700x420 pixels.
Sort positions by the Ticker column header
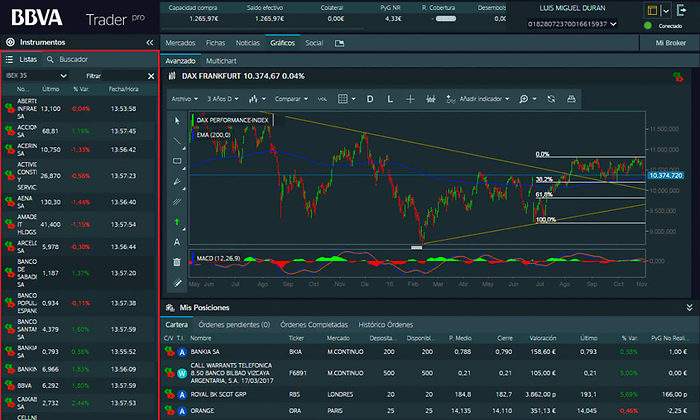(x=296, y=338)
